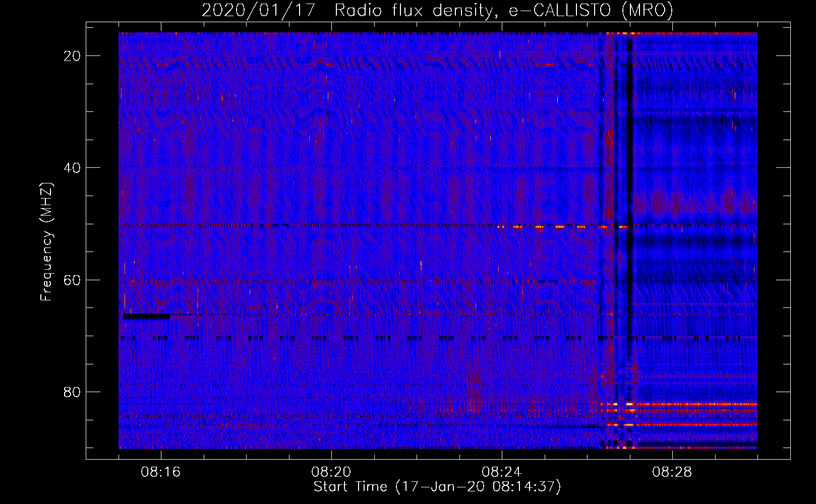Click the "Frequency (MHZ)" axis label

[46, 242]
